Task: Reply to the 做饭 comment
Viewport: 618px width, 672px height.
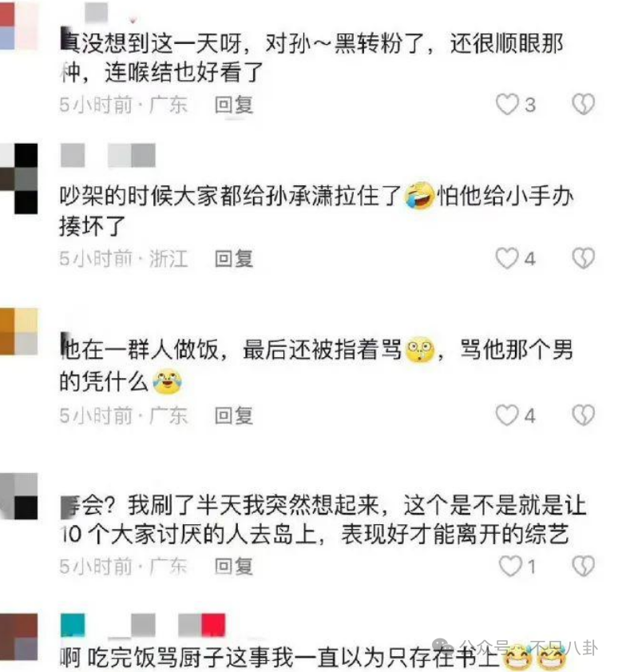Action: coord(234,416)
